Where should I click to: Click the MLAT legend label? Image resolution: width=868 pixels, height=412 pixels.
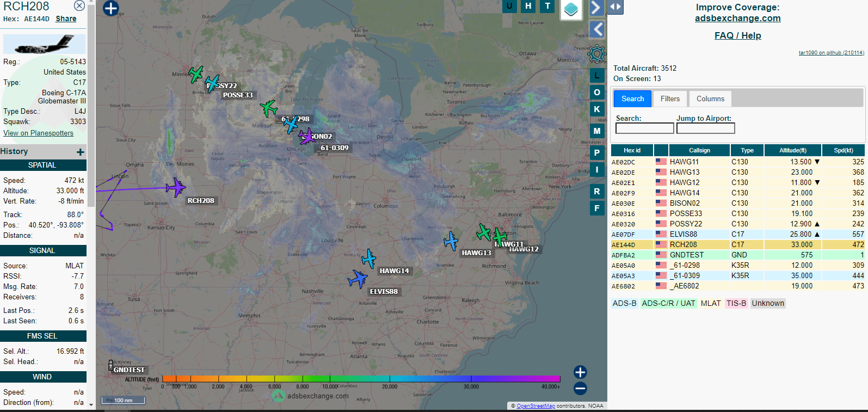click(710, 303)
